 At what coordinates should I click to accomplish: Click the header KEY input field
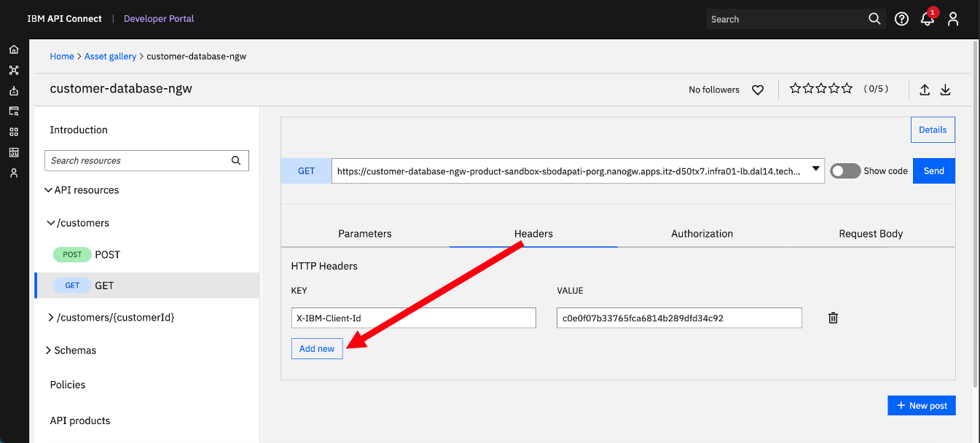coord(413,318)
